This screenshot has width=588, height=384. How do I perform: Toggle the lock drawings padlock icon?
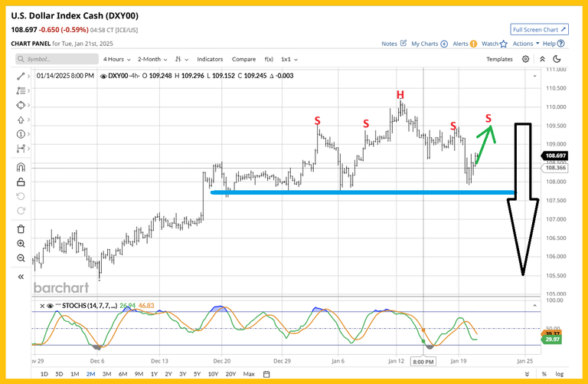coord(21,182)
